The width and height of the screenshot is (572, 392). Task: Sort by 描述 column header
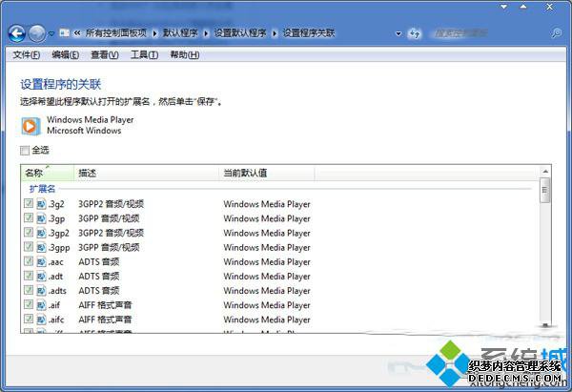[x=147, y=173]
